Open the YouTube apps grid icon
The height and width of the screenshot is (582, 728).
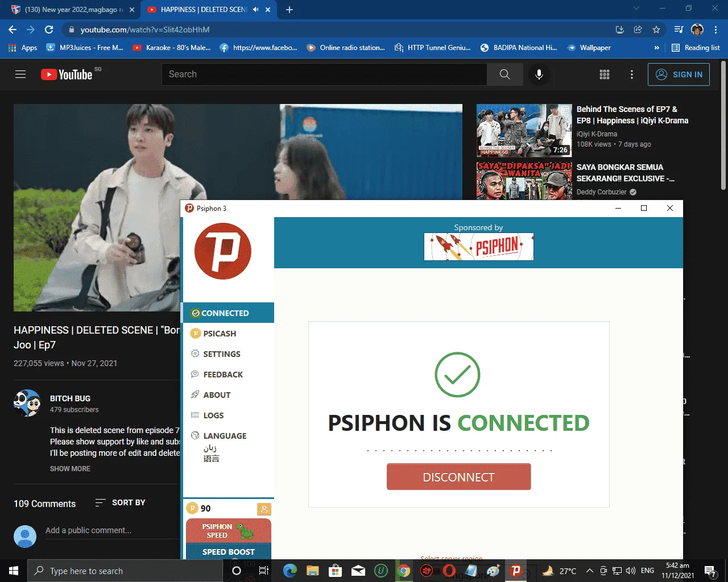pos(605,74)
